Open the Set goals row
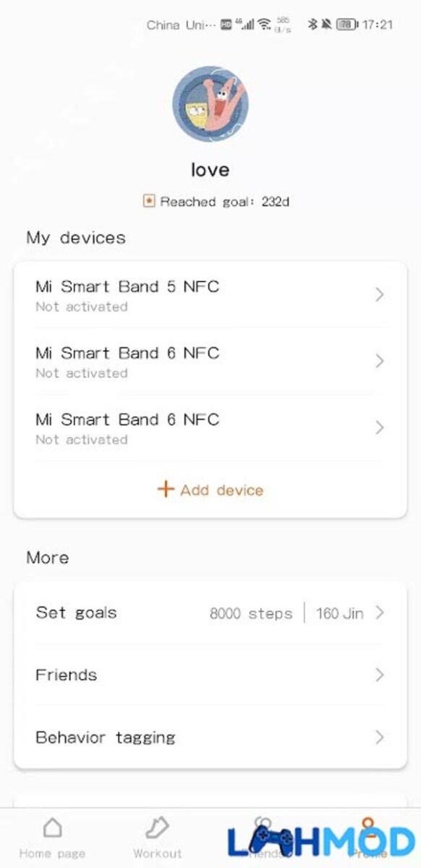The height and width of the screenshot is (868, 421). (210, 613)
